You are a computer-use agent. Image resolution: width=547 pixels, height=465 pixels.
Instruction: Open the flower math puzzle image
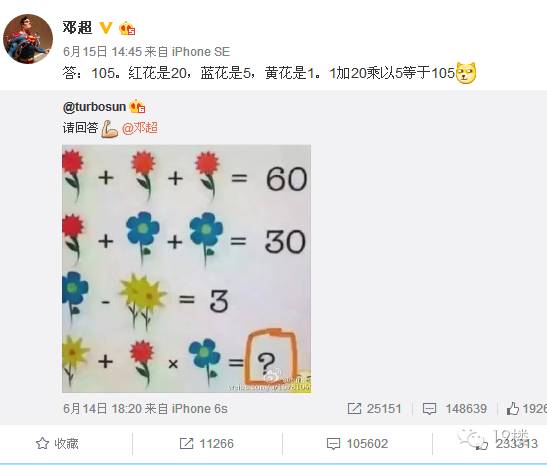coord(187,269)
